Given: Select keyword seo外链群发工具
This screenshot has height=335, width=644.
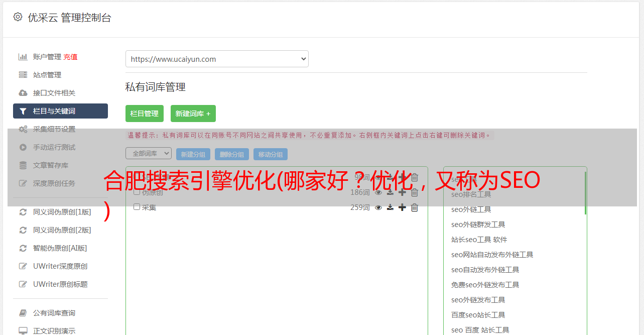Looking at the screenshot, I should pyautogui.click(x=478, y=225).
